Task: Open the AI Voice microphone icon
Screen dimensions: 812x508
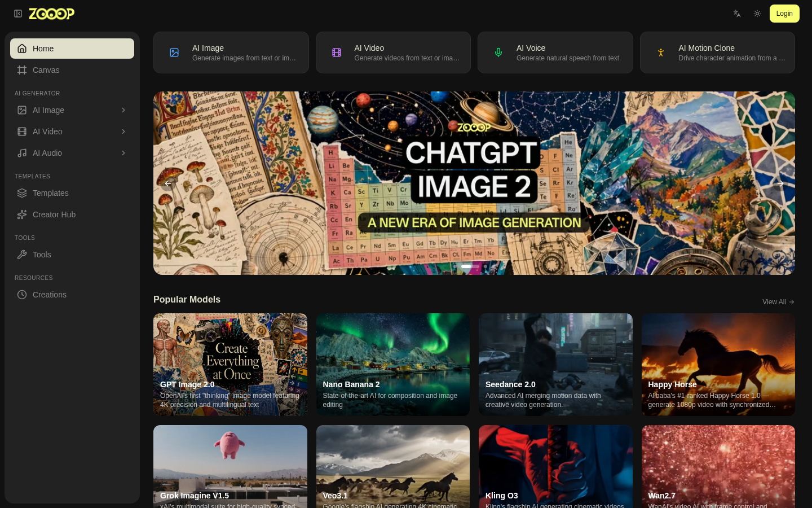Action: [x=498, y=52]
